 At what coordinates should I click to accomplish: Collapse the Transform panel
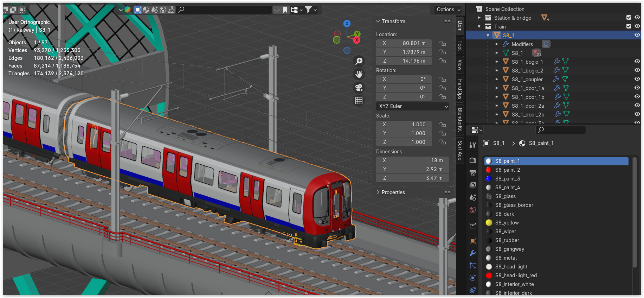pyautogui.click(x=378, y=21)
